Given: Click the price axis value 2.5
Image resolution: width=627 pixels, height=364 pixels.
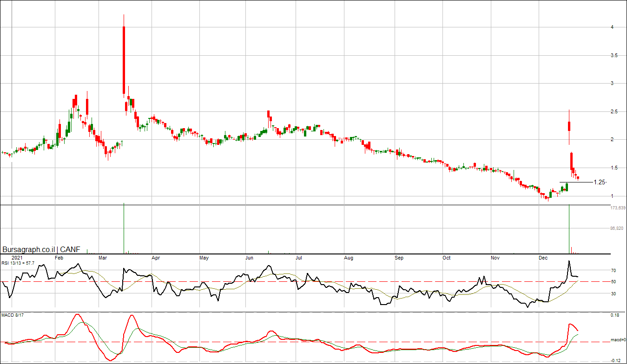Looking at the screenshot, I should point(614,111).
